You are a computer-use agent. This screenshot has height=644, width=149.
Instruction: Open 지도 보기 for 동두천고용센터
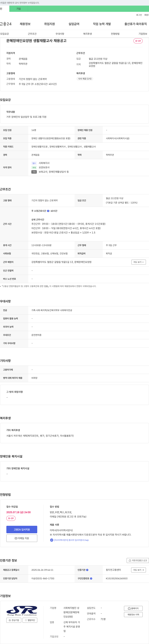pyautogui.click(x=138, y=570)
